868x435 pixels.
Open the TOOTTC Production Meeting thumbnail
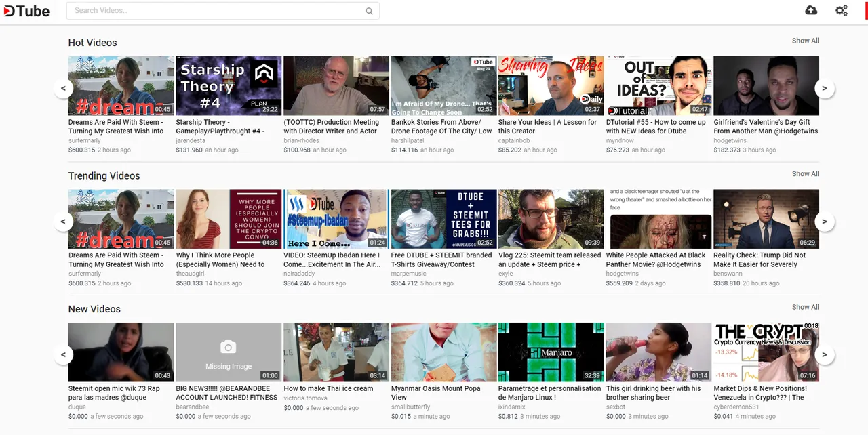tap(336, 86)
